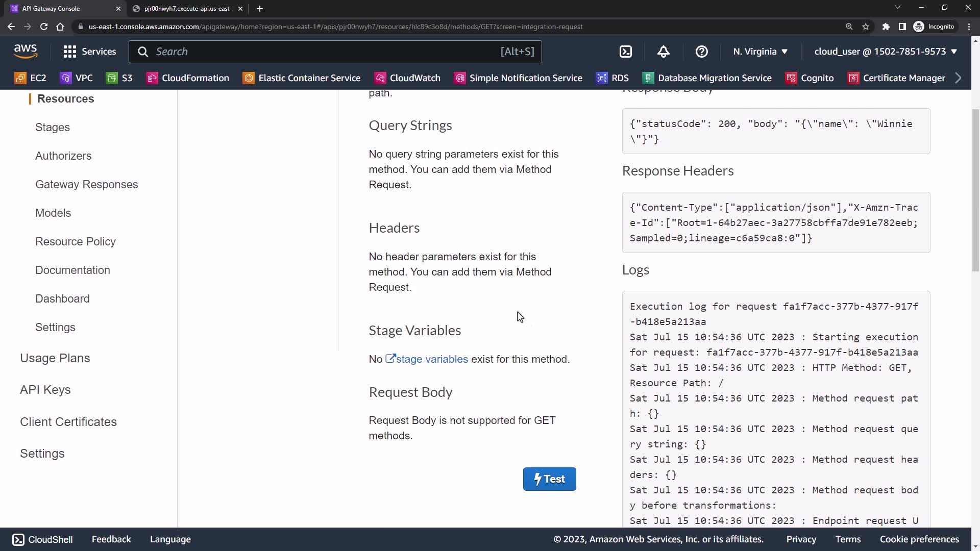Open Stages in the left sidebar
This screenshot has width=980, height=551.
coord(53,128)
